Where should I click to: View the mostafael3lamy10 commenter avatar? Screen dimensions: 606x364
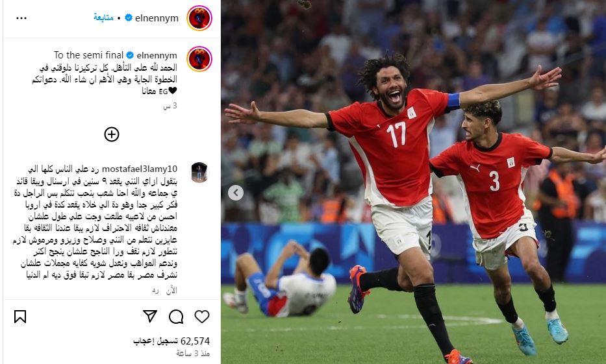199,173
